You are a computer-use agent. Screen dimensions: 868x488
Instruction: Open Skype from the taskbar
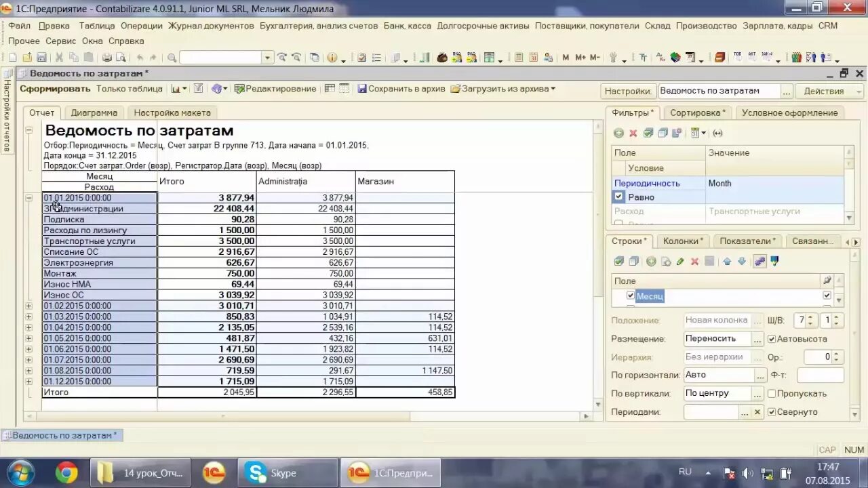pos(288,473)
